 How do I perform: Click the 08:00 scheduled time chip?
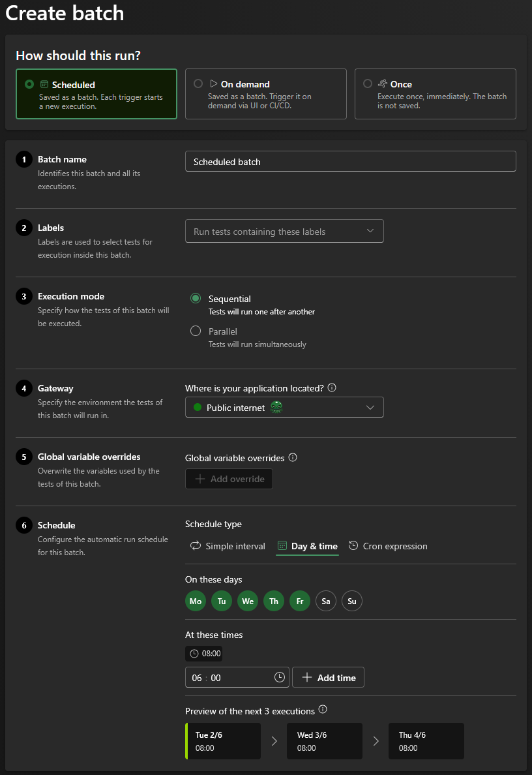[203, 654]
